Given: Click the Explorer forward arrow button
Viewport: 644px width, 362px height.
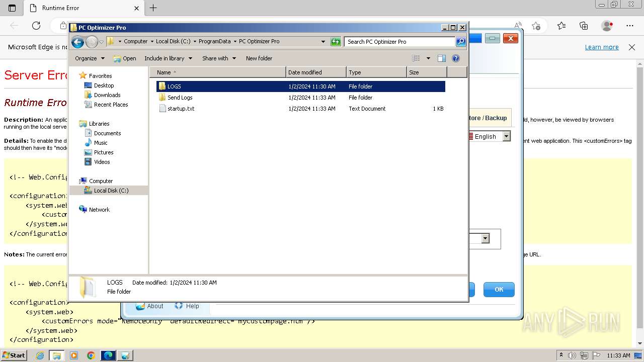Looking at the screenshot, I should point(92,42).
